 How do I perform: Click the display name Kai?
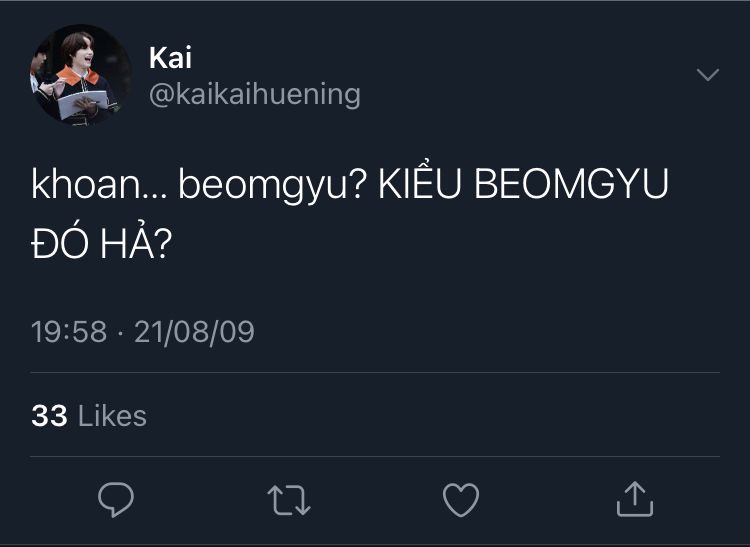[170, 58]
